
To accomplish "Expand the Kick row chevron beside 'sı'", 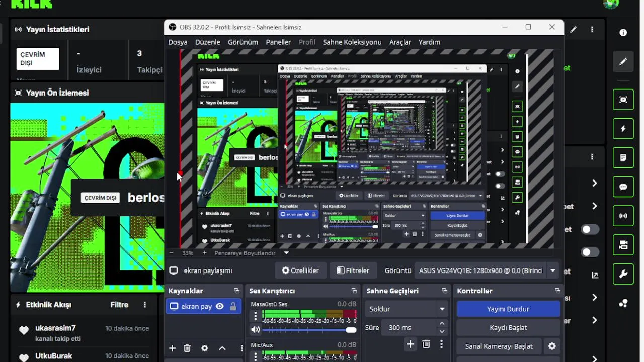I will 595,298.
